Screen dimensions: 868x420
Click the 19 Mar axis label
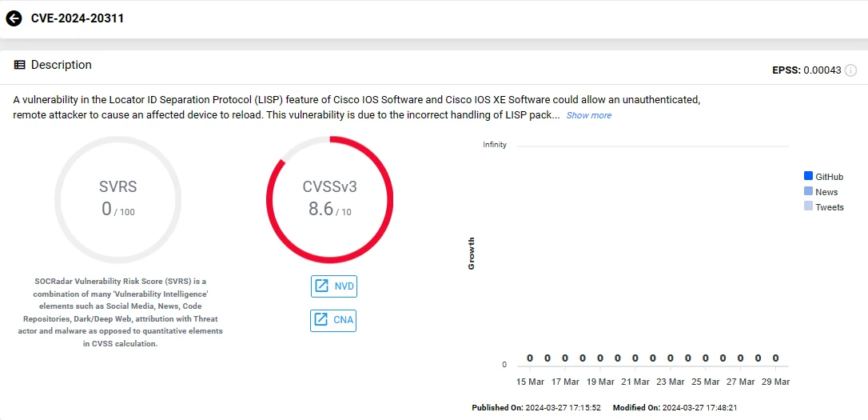point(600,382)
